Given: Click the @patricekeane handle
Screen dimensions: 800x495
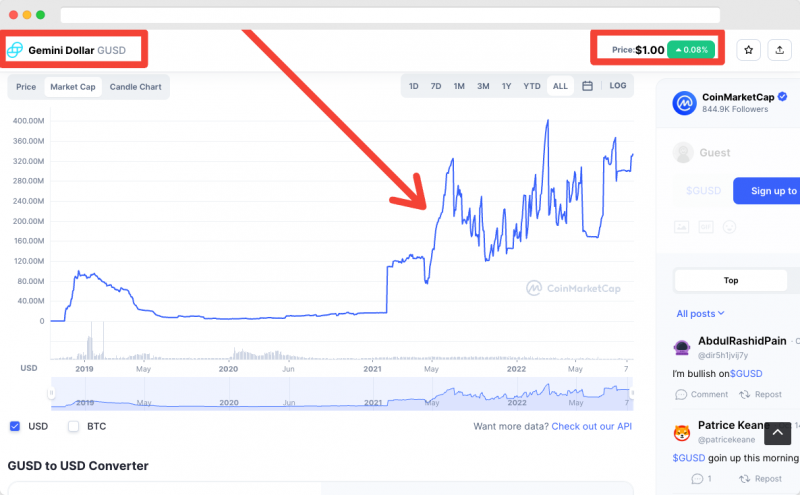Looking at the screenshot, I should pyautogui.click(x=726, y=439).
